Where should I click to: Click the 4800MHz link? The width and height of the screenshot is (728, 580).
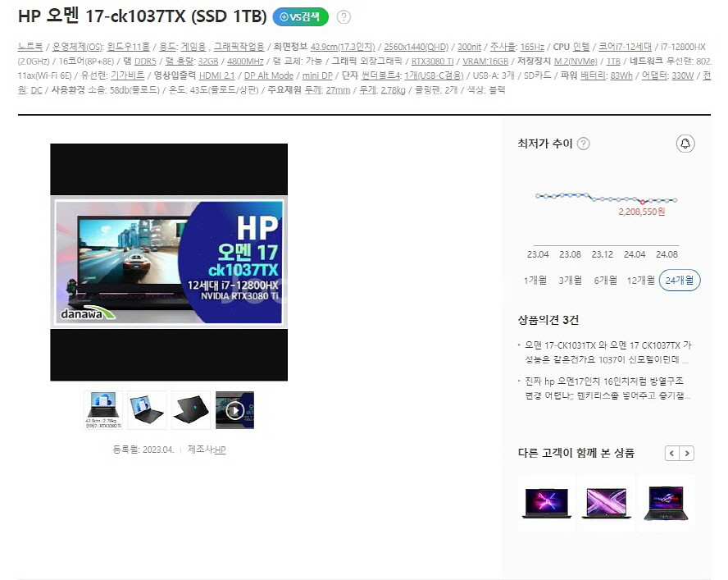point(245,61)
